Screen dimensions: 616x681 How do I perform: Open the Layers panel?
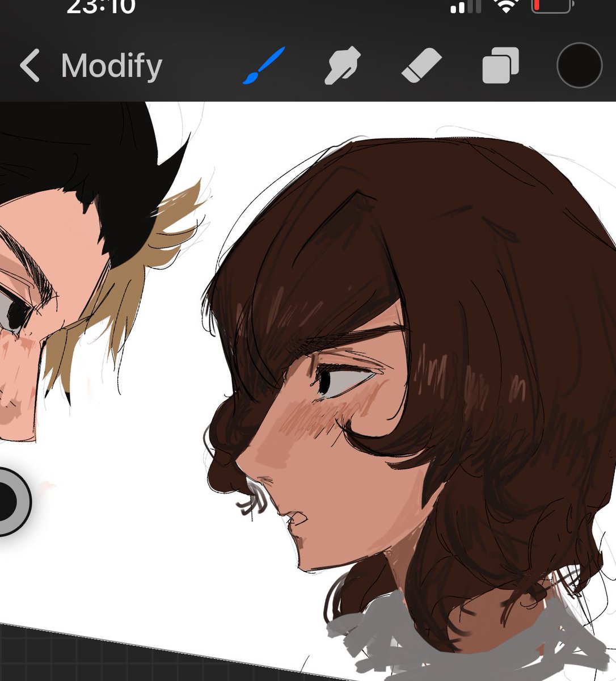(500, 66)
